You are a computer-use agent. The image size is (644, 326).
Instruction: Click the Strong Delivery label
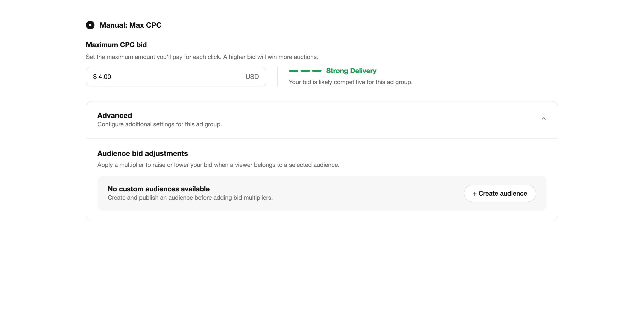click(351, 71)
